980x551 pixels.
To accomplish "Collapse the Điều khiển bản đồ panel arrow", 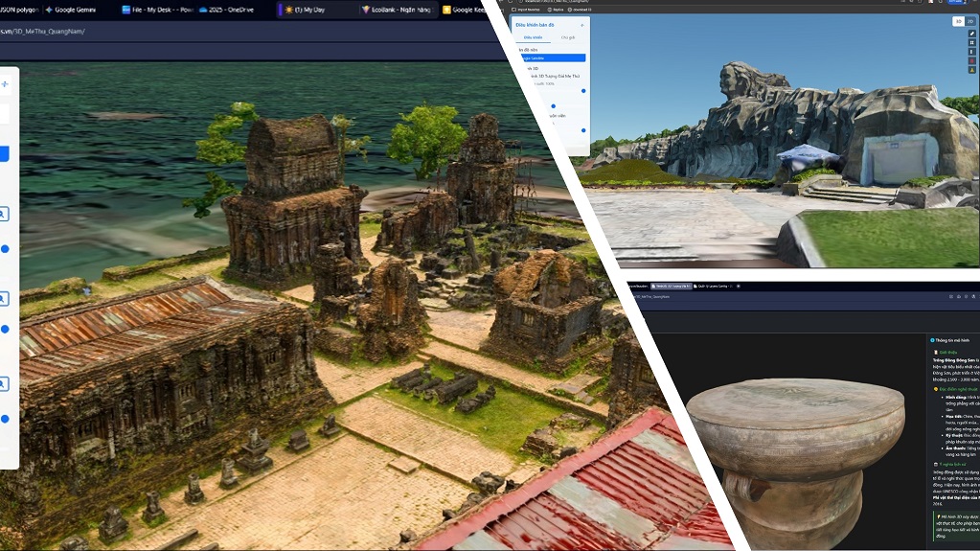I will [x=581, y=25].
